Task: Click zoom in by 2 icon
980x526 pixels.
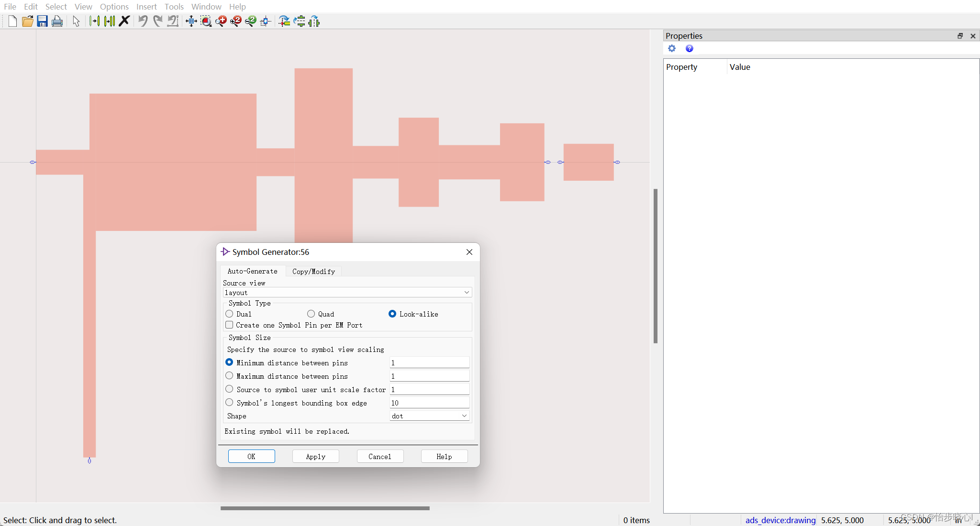Action: point(235,21)
